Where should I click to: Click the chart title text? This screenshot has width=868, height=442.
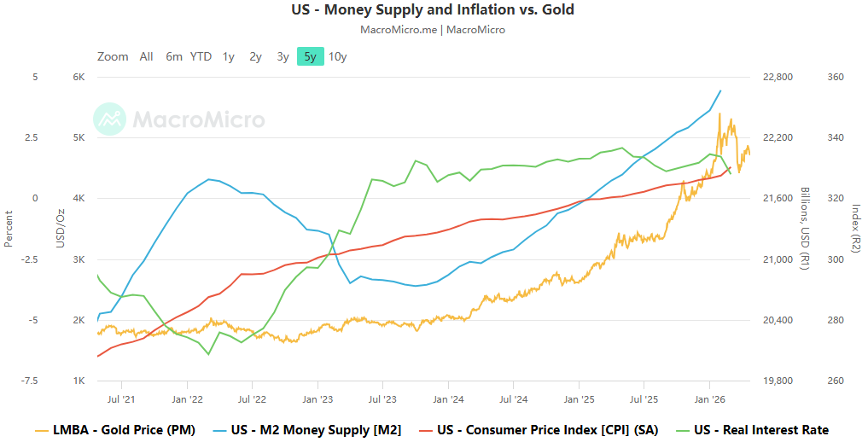[x=434, y=10]
